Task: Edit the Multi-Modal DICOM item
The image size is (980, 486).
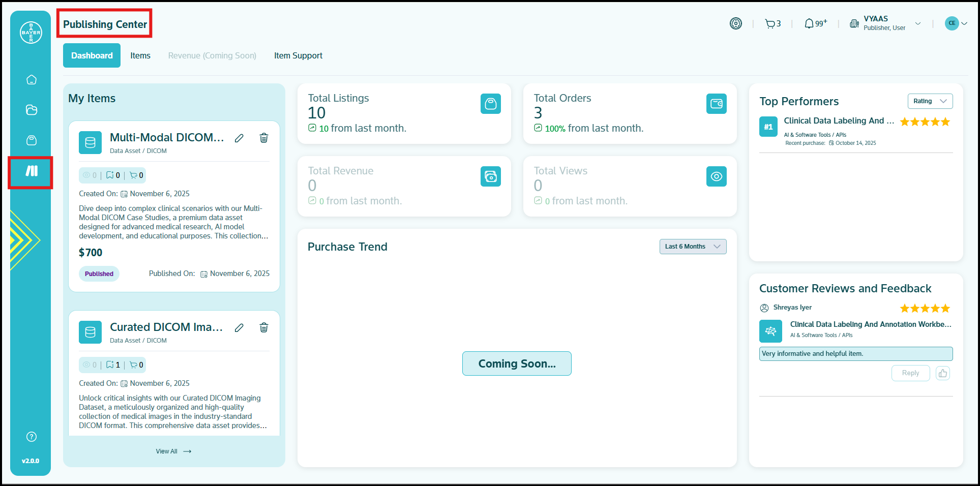Action: (x=239, y=138)
